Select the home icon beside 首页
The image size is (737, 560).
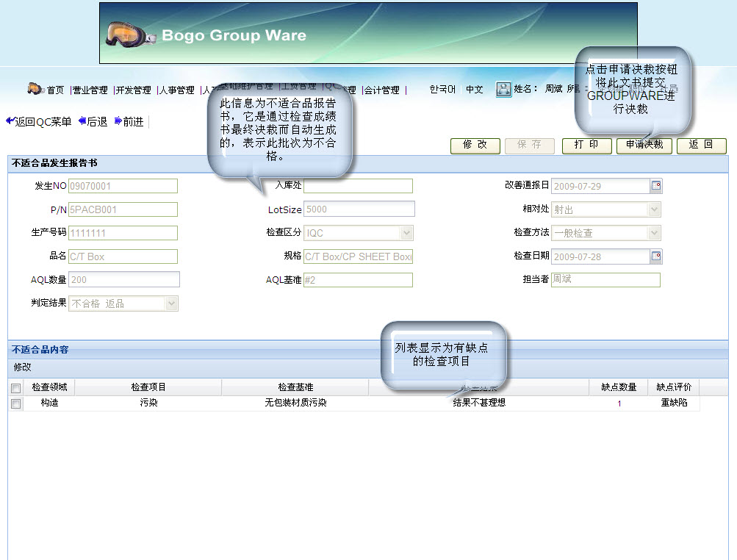(x=36, y=88)
